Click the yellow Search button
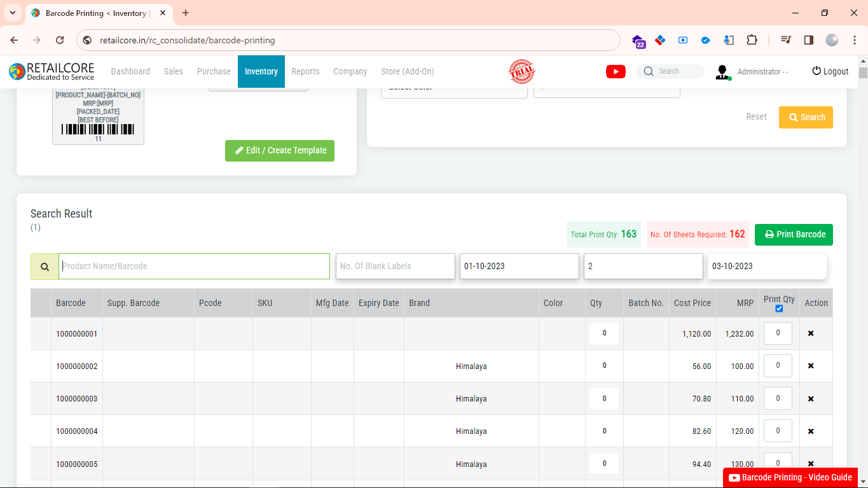The image size is (868, 488). point(806,117)
